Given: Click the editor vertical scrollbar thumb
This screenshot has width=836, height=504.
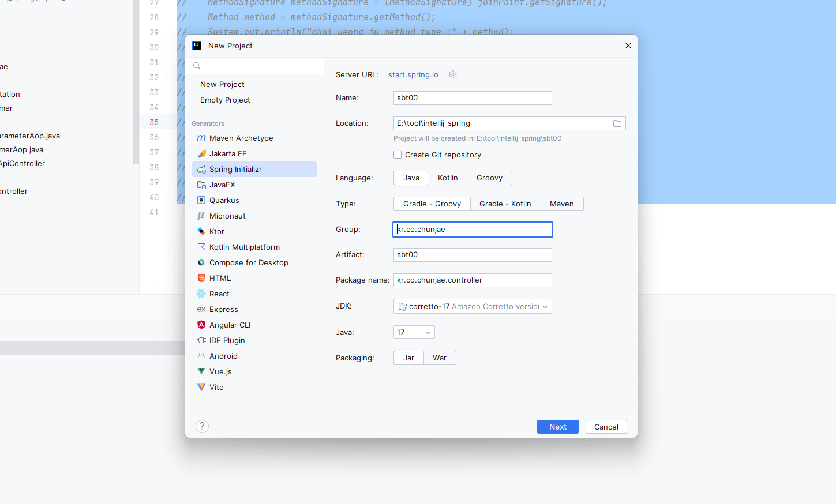Looking at the screenshot, I should pos(136,82).
